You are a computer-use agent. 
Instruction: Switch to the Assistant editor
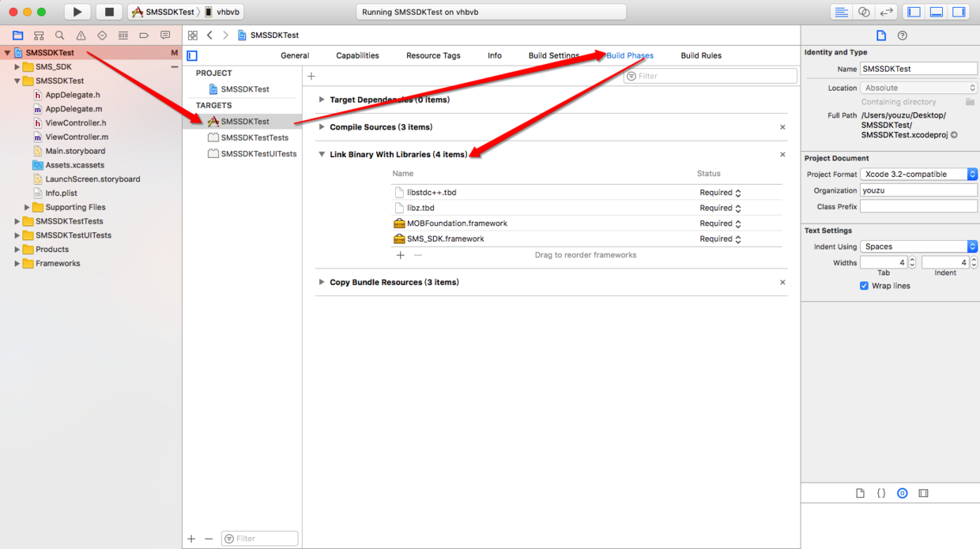pyautogui.click(x=865, y=11)
